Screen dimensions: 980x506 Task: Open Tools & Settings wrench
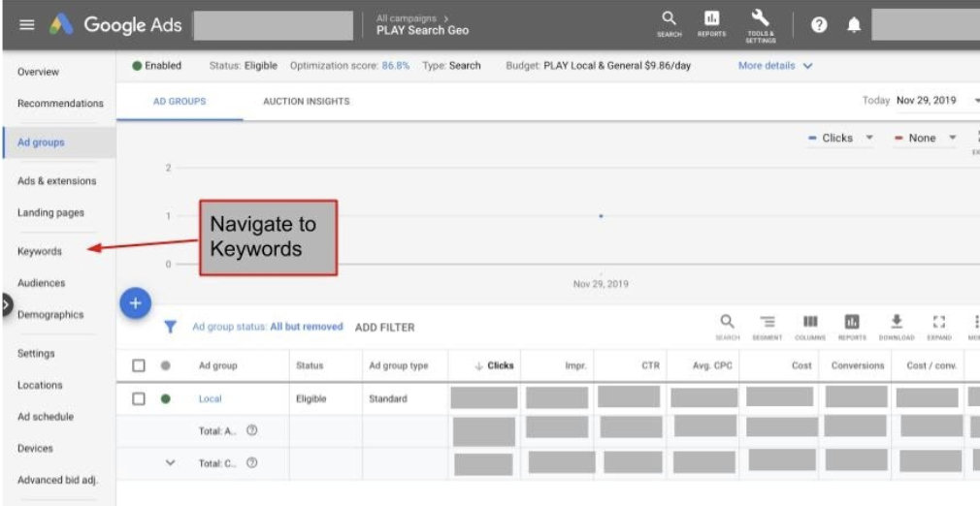[760, 25]
